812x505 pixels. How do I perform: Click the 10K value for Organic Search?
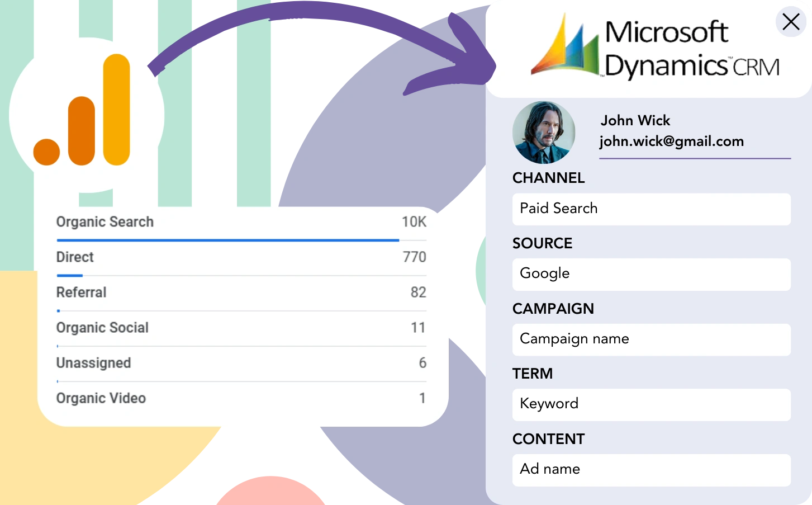click(x=414, y=222)
